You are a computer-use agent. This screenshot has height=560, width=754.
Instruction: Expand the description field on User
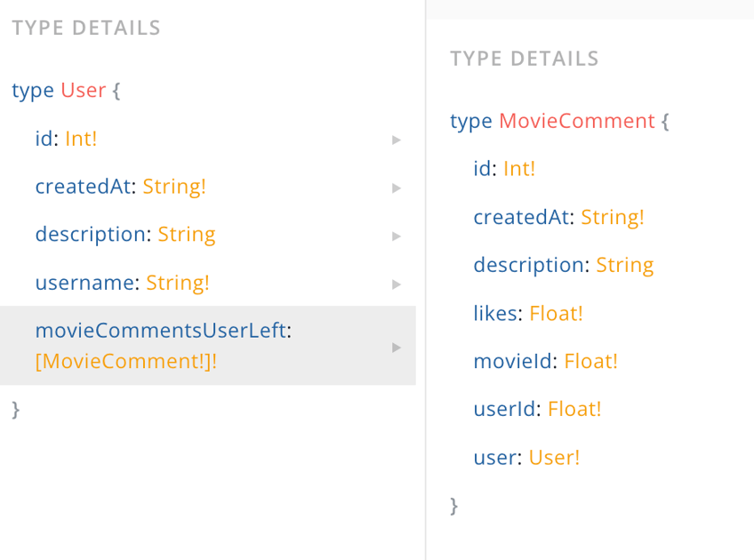click(397, 236)
